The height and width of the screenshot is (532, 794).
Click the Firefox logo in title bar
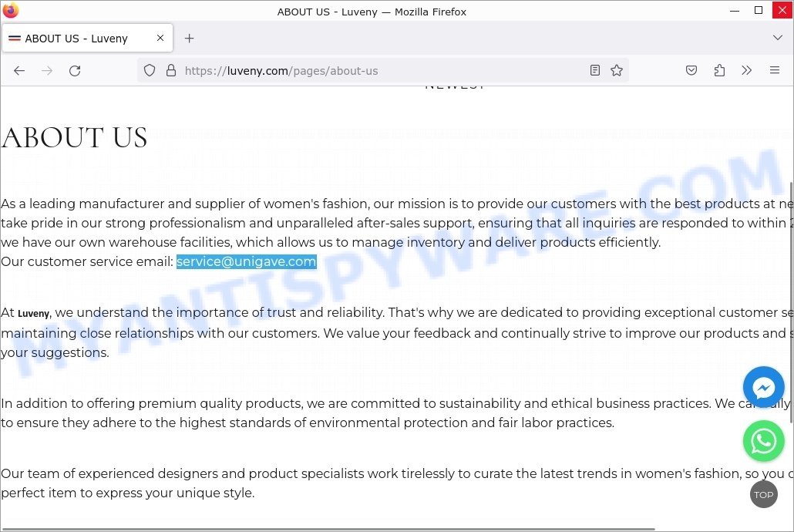click(x=10, y=10)
